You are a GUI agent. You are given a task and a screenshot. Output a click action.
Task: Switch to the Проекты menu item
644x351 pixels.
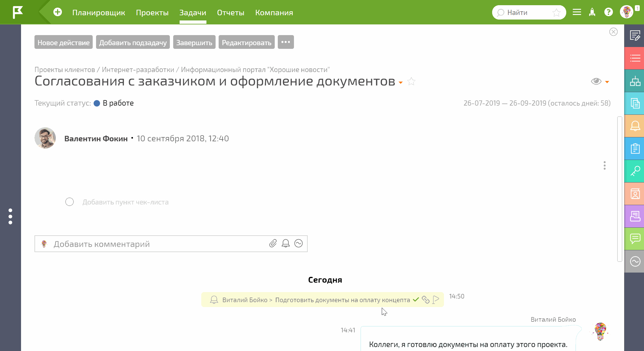pyautogui.click(x=152, y=13)
